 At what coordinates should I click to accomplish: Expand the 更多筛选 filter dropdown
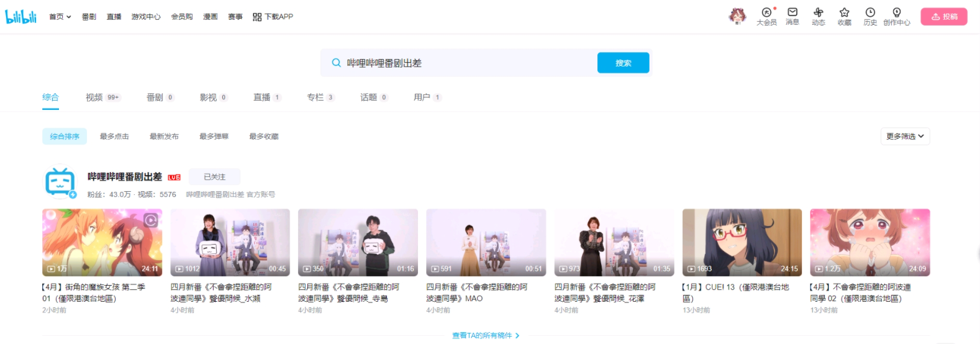[x=905, y=137]
